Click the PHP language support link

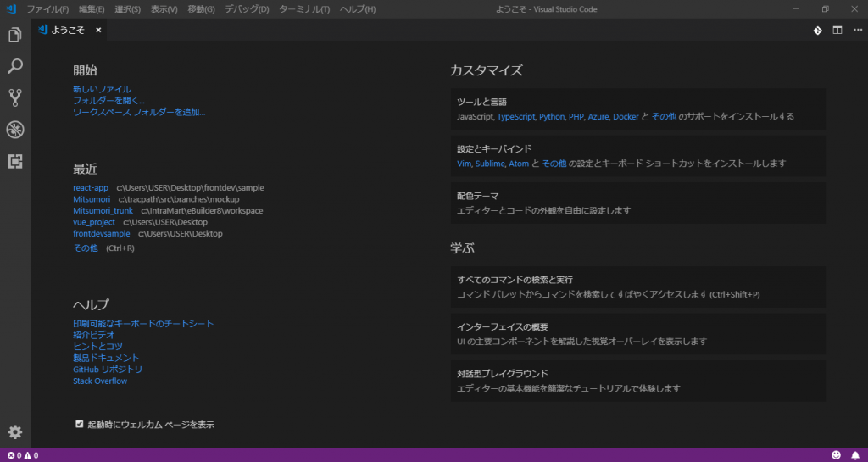576,117
